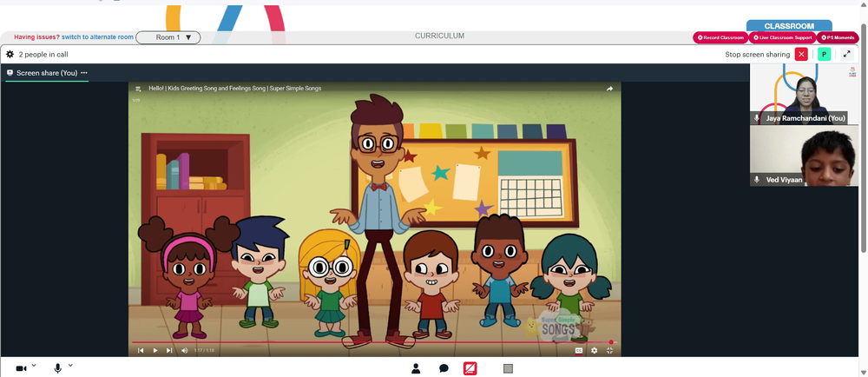Click the red stop screen sharing X
The height and width of the screenshot is (377, 868).
click(801, 54)
